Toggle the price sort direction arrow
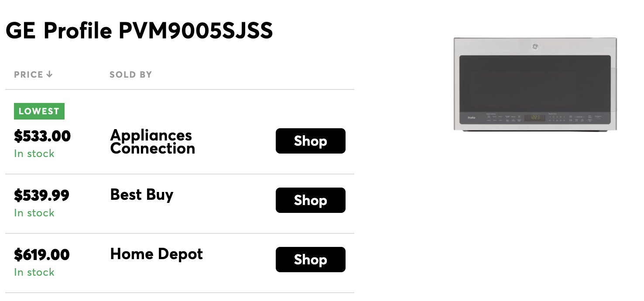 (49, 74)
